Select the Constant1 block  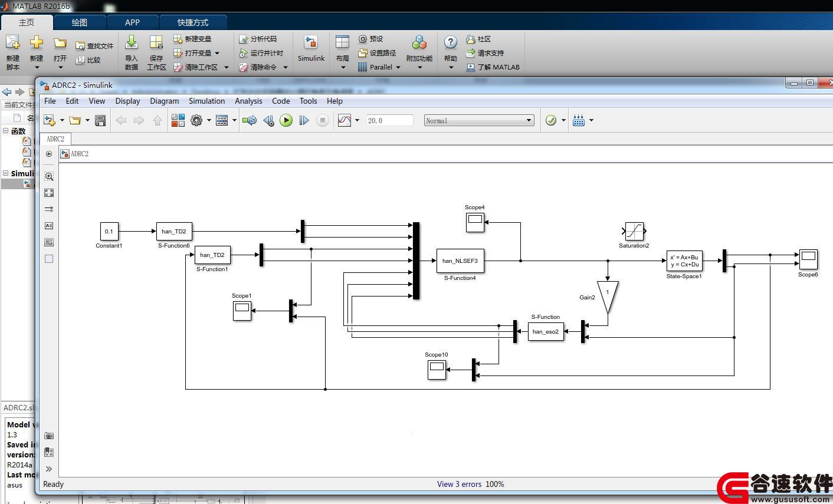coord(109,232)
